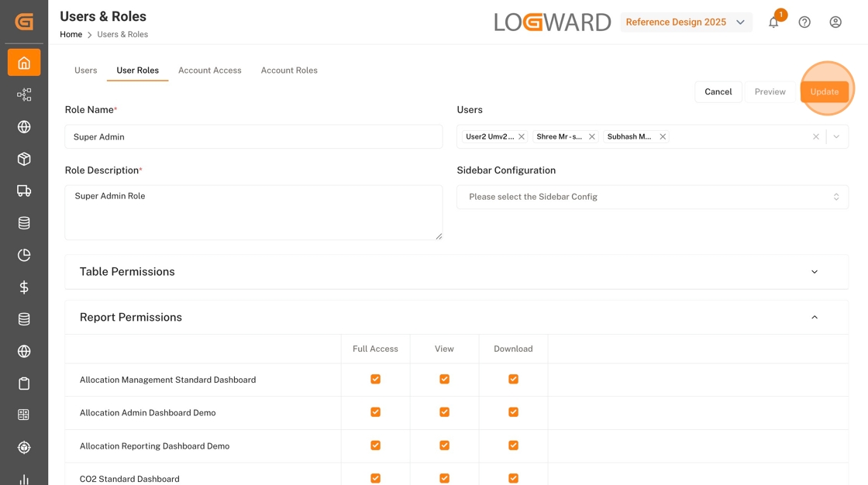The image size is (868, 485).
Task: Switch to Users tab
Action: tap(86, 71)
